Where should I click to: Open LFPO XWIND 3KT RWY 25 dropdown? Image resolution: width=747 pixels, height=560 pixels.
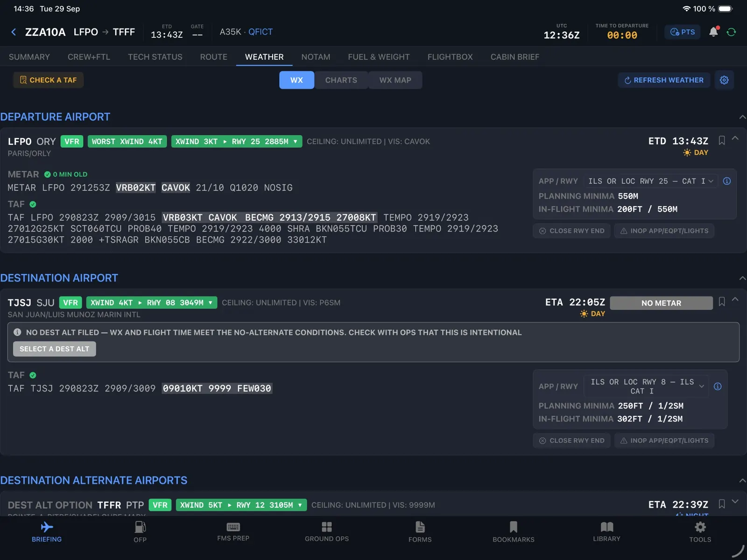[237, 141]
